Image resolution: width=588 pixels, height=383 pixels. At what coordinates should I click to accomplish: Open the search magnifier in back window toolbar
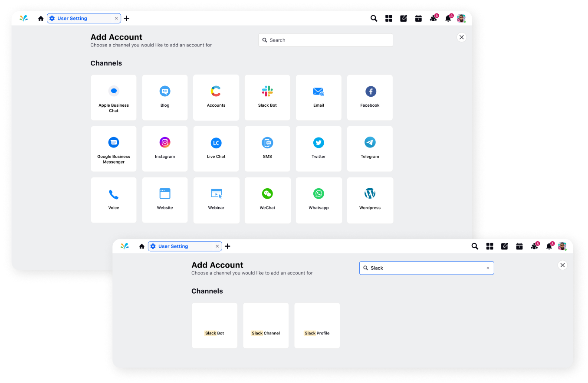[374, 18]
